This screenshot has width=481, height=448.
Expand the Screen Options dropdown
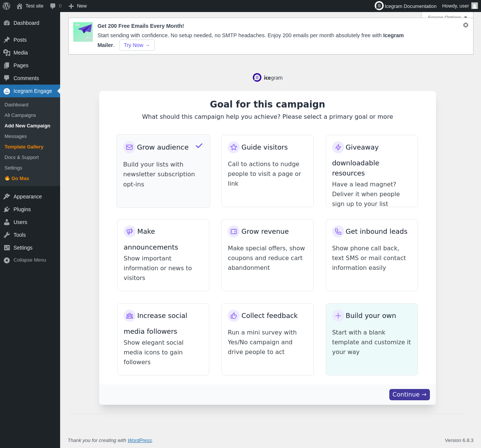coord(447,17)
